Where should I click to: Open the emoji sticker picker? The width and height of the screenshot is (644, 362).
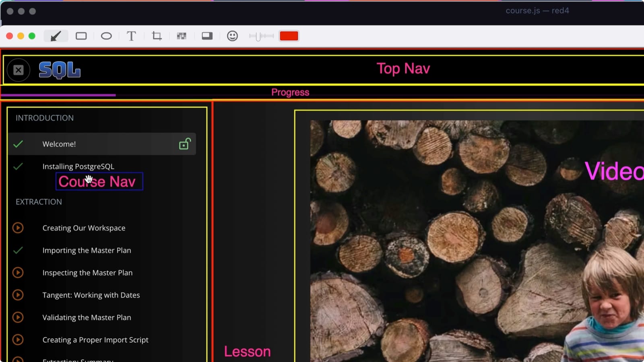[232, 36]
